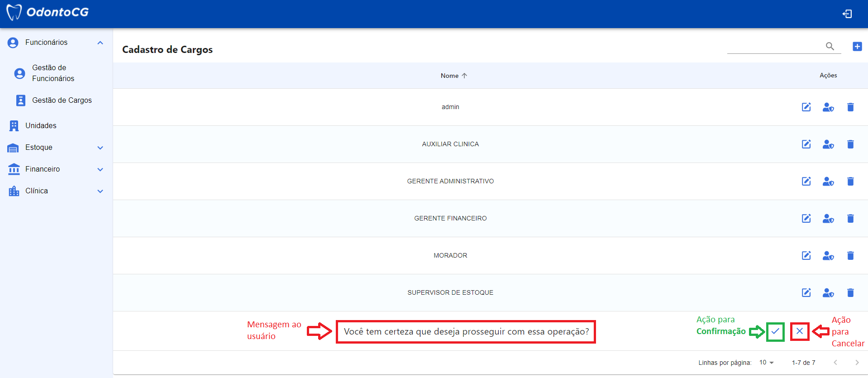The image size is (868, 378).
Task: Open permissions for MORADOR role
Action: pos(828,256)
